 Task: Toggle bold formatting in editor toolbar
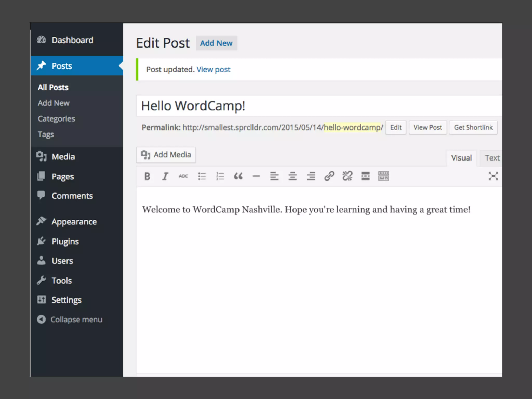(147, 176)
